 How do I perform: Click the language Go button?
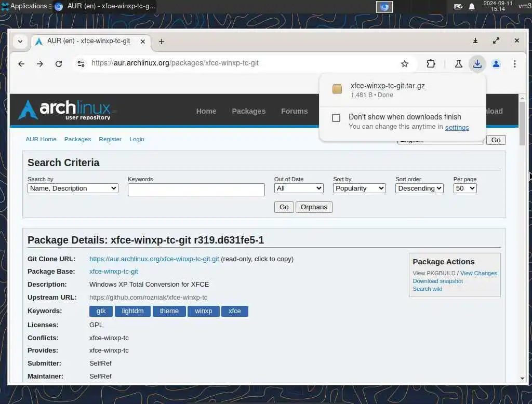click(496, 140)
